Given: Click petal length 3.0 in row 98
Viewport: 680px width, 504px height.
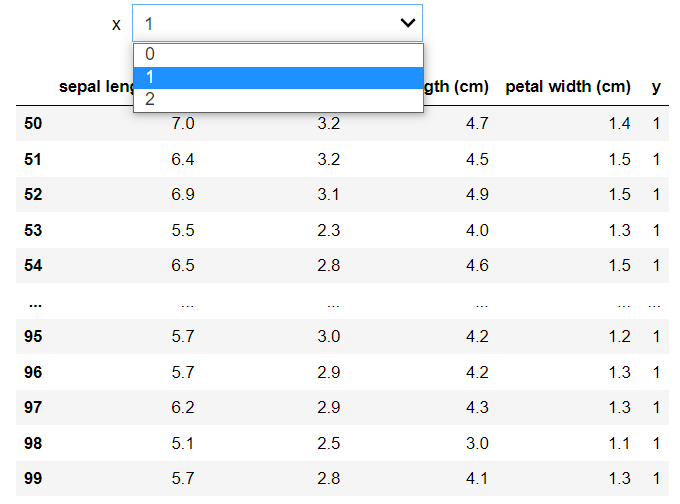Looking at the screenshot, I should point(477,443).
